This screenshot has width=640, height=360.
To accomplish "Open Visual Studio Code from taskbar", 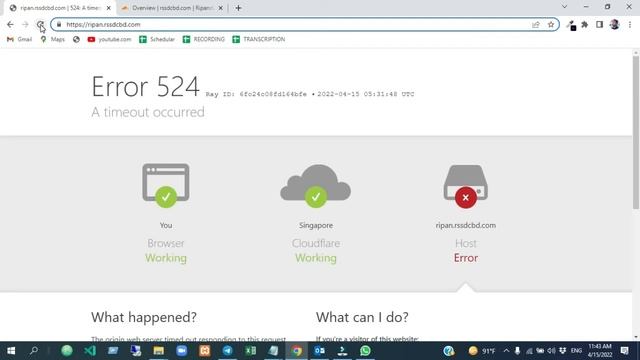I will point(90,351).
